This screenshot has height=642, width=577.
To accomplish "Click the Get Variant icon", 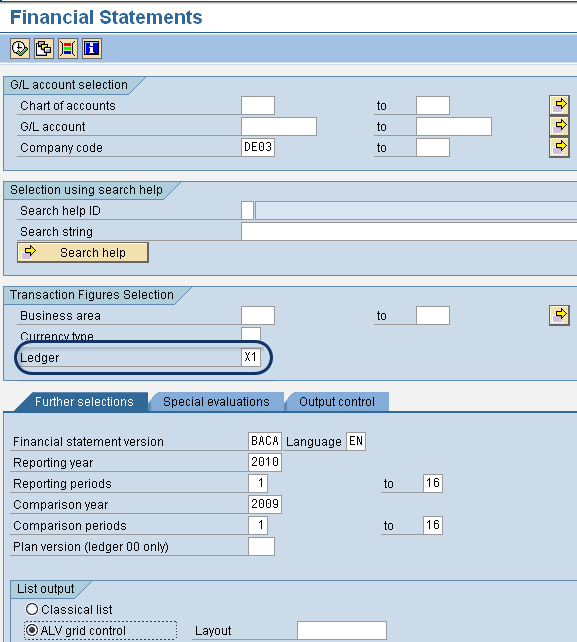I will click(43, 49).
